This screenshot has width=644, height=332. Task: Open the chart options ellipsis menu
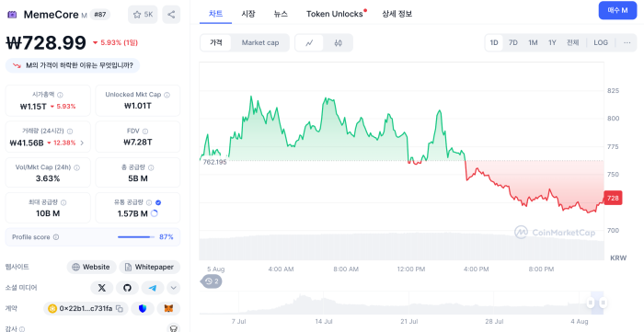(x=627, y=42)
